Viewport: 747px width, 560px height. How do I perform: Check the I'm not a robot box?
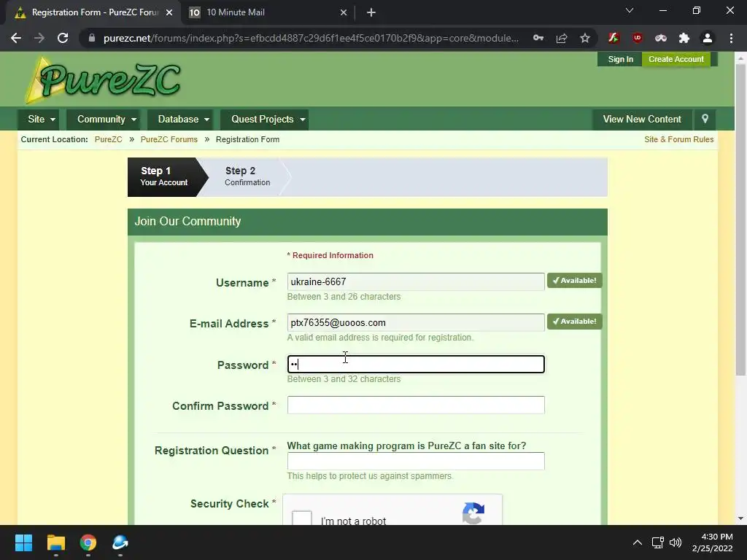(x=302, y=518)
